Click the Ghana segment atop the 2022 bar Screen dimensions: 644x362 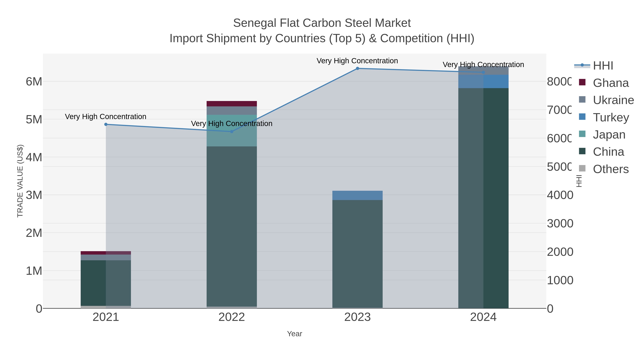[231, 104]
